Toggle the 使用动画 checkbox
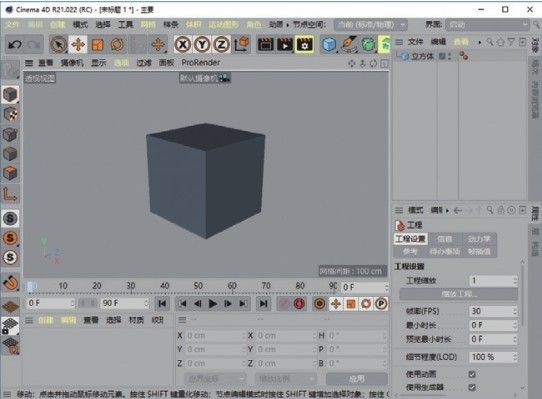542x399 pixels. [x=472, y=374]
